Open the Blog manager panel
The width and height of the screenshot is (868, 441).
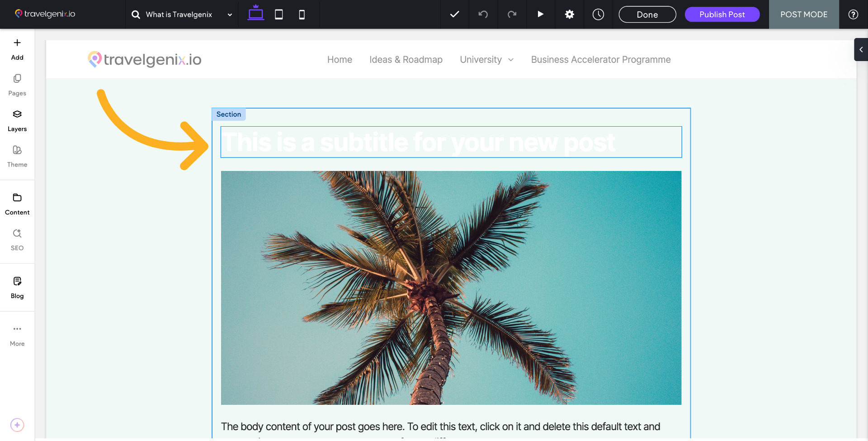point(17,287)
